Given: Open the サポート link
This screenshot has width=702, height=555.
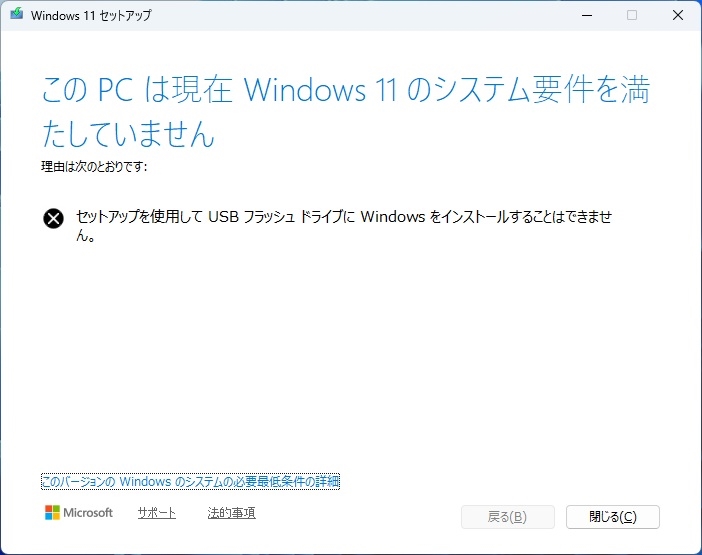Looking at the screenshot, I should point(157,512).
